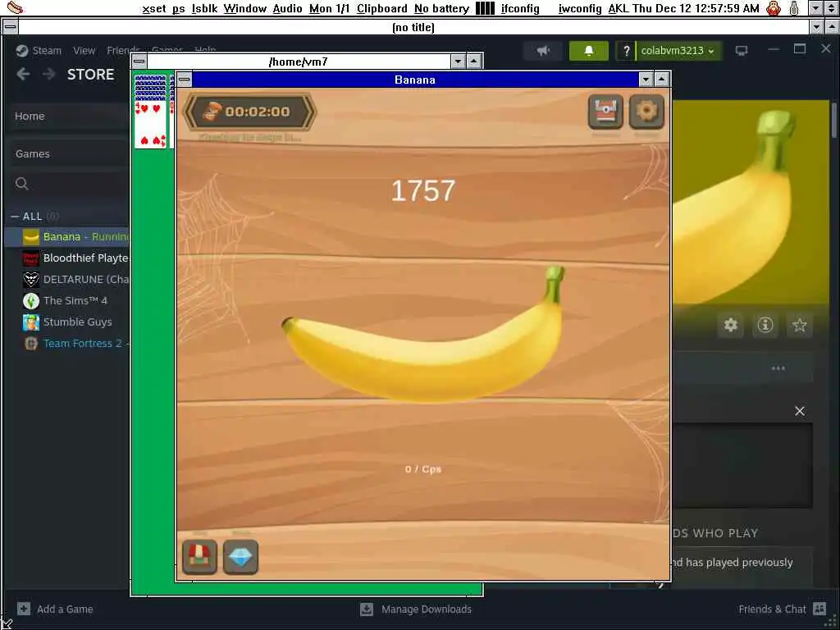Open the Window menu in top bar
The width and height of the screenshot is (840, 630).
pos(244,8)
